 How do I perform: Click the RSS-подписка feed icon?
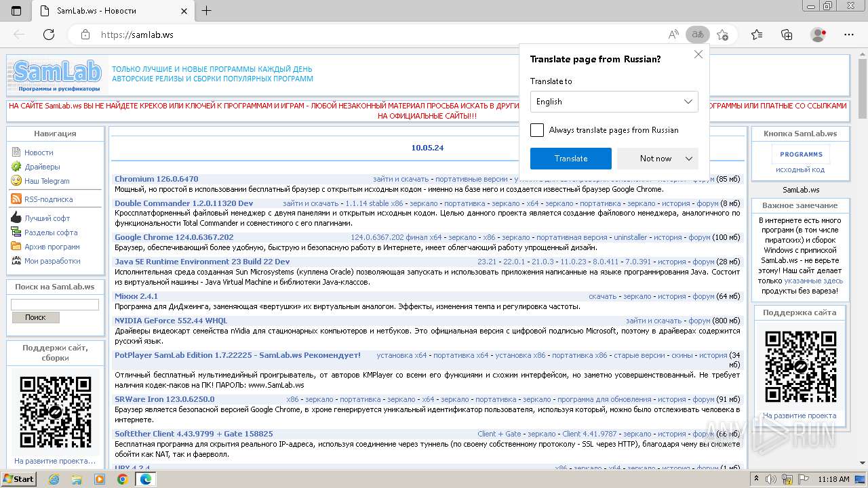[16, 199]
